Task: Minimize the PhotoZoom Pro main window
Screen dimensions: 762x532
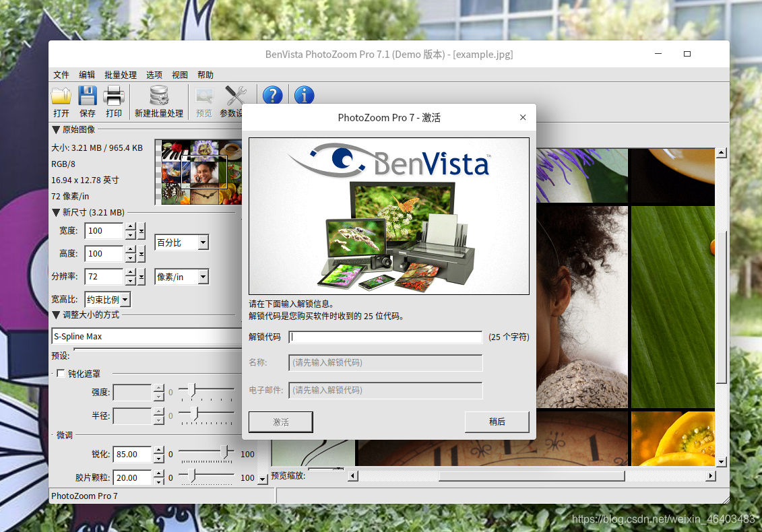Action: coord(658,53)
